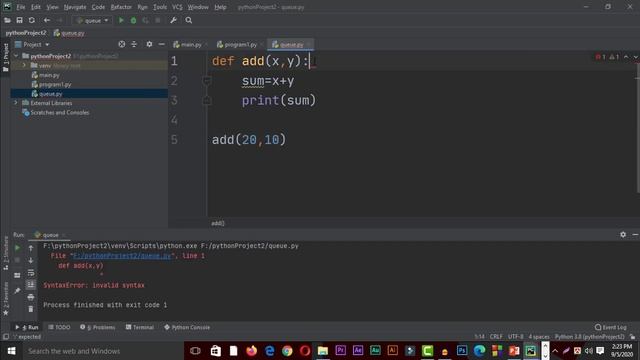Run the queue configuration with green play

tap(121, 20)
